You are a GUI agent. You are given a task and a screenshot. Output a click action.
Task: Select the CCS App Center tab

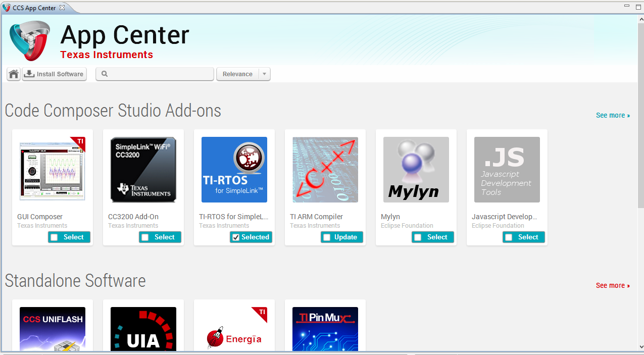point(31,8)
